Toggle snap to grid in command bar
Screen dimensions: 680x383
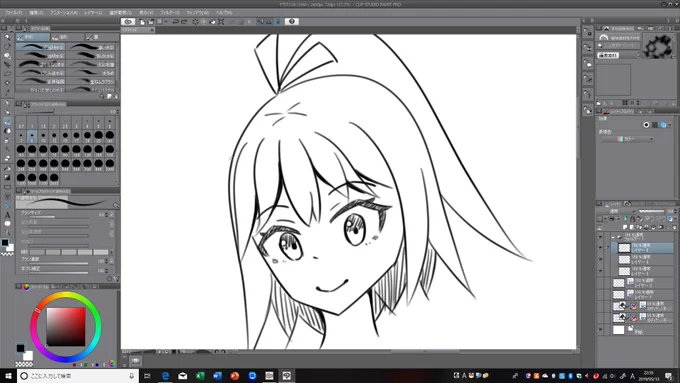[x=278, y=22]
